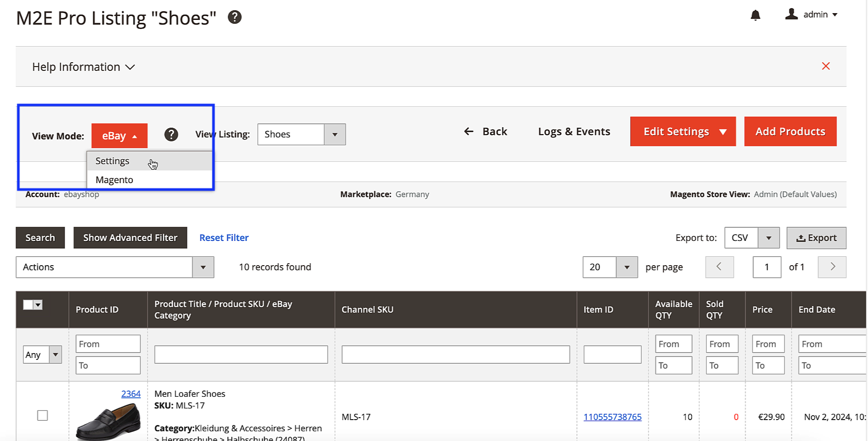Close the Help Information panel with red X

tap(826, 66)
